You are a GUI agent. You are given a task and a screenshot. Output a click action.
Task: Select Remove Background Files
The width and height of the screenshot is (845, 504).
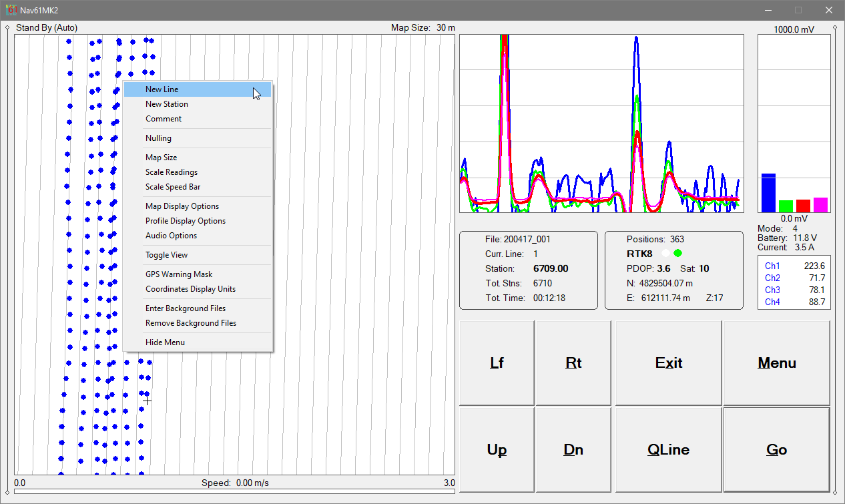point(198,323)
